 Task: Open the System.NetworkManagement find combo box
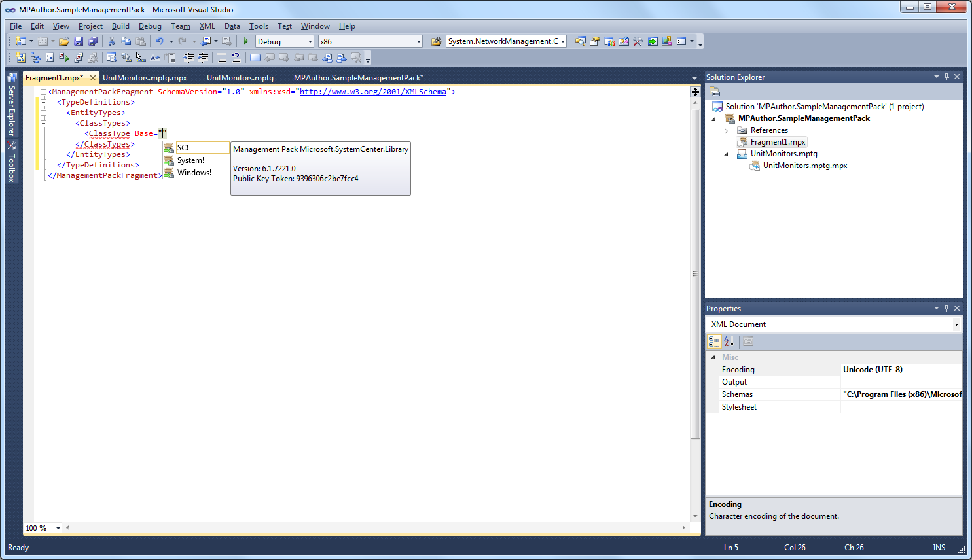pyautogui.click(x=506, y=41)
